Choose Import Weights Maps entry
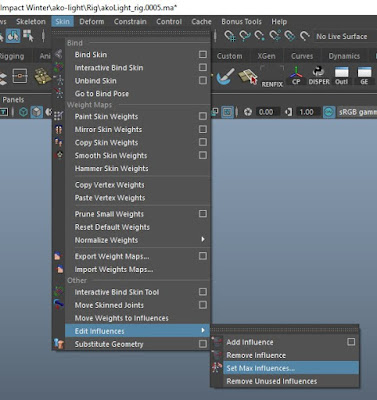The image size is (377, 400). click(x=137, y=269)
